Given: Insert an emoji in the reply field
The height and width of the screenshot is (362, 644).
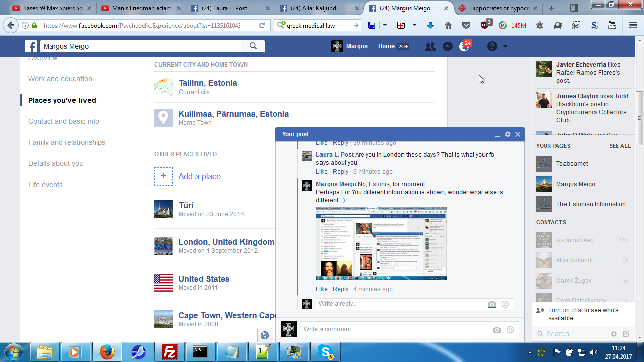Looking at the screenshot, I should [x=505, y=304].
